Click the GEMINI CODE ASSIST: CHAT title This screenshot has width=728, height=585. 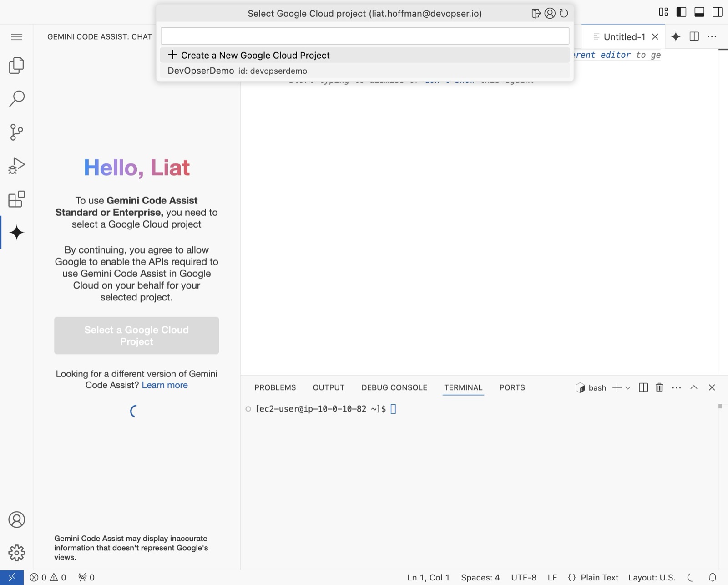pos(100,37)
